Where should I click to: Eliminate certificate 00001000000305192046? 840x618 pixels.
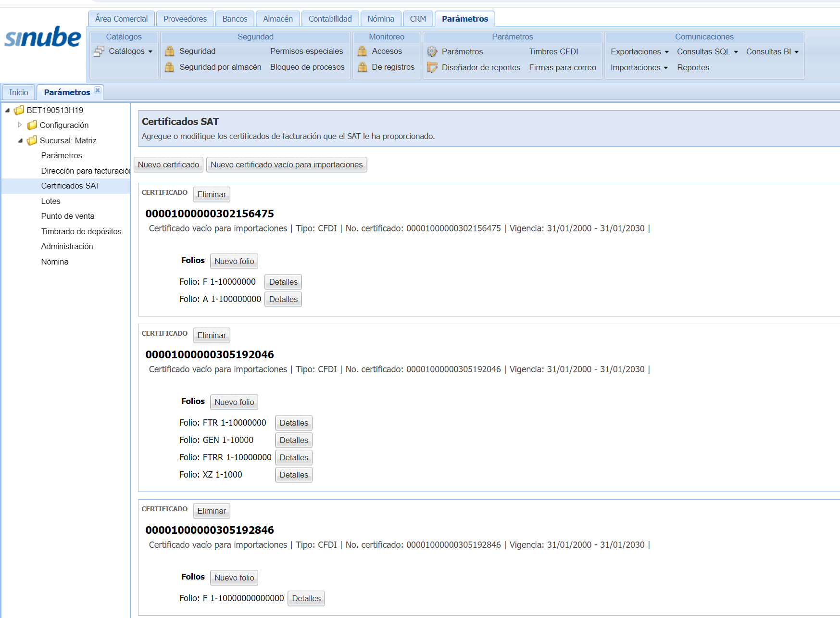point(212,335)
